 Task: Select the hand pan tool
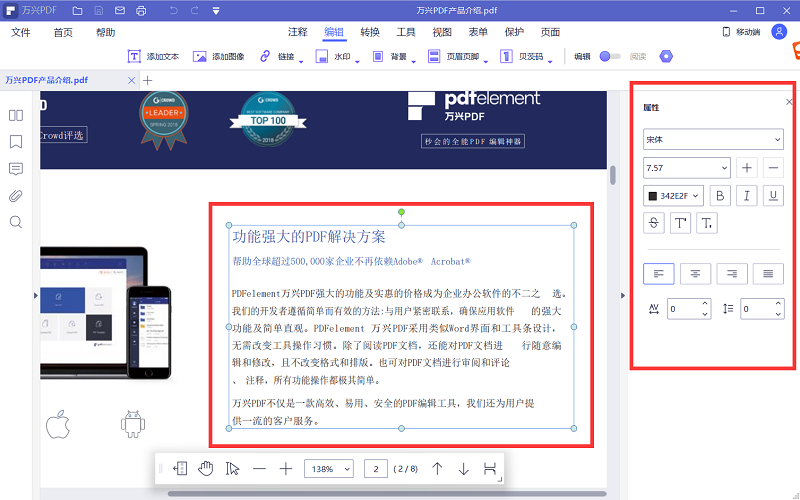pyautogui.click(x=207, y=468)
